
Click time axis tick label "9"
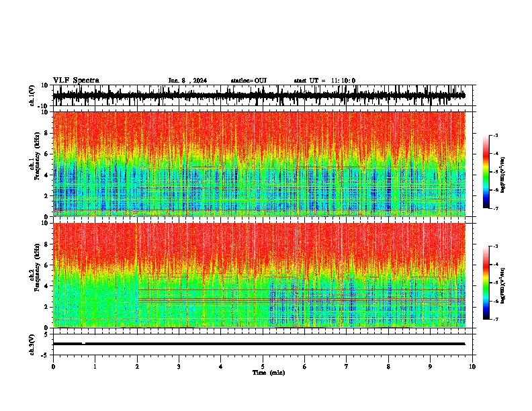pyautogui.click(x=430, y=366)
